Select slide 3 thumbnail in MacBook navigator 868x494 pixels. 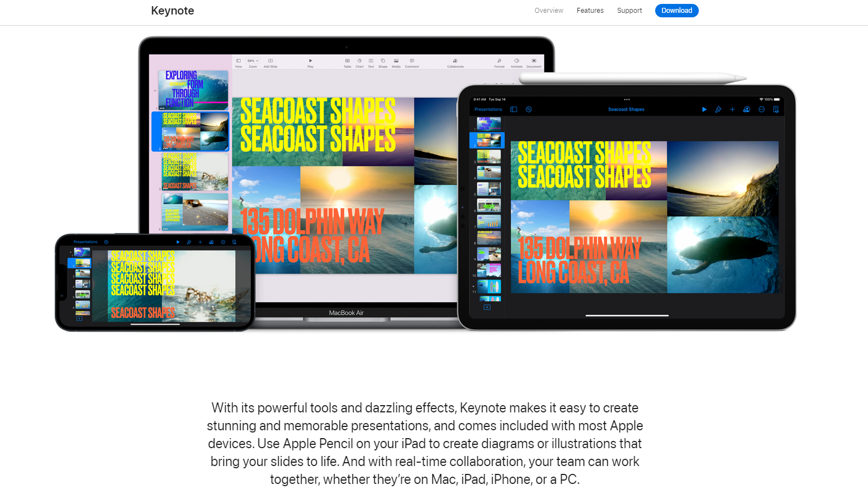pyautogui.click(x=195, y=172)
